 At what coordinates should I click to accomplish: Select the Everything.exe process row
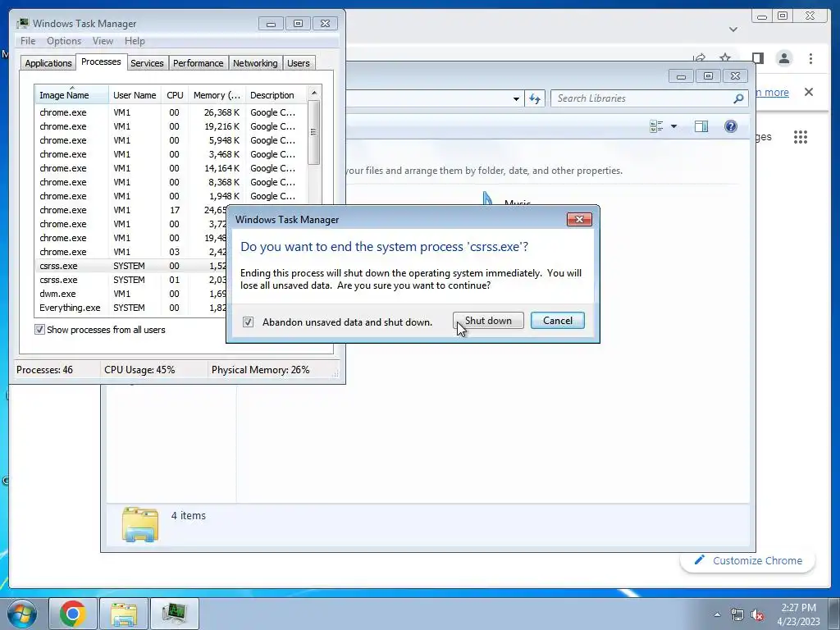[x=131, y=308]
